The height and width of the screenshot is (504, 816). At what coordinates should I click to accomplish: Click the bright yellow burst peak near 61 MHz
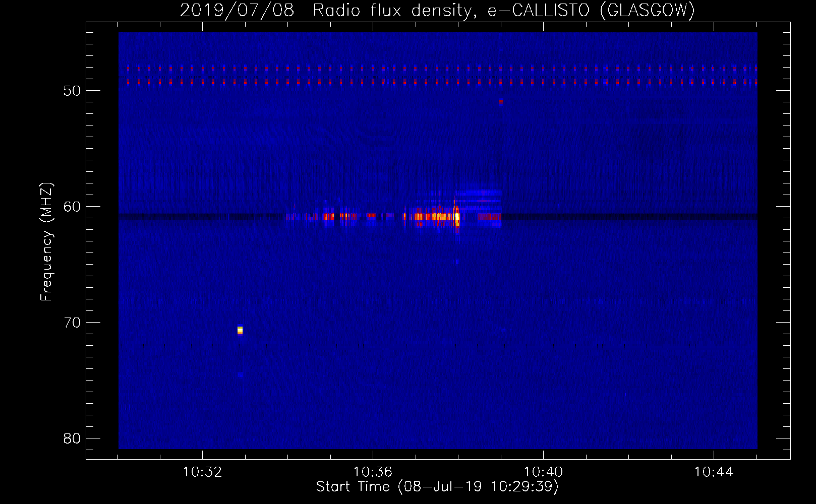tap(457, 218)
